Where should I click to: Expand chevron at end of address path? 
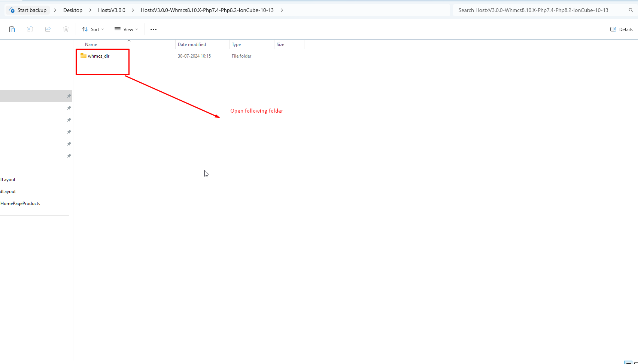pyautogui.click(x=282, y=10)
